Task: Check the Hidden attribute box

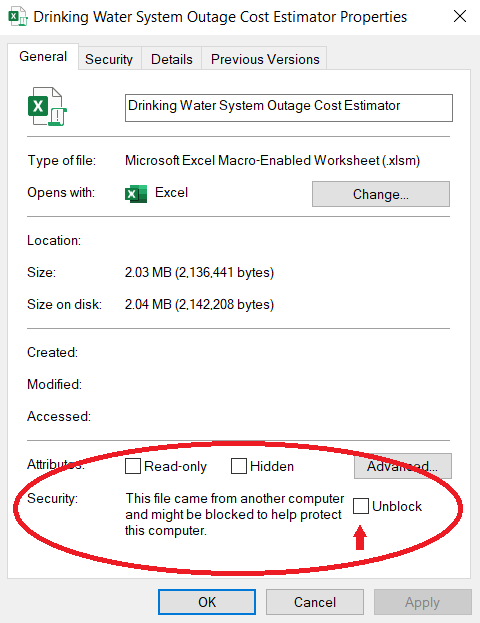Action: [x=239, y=466]
